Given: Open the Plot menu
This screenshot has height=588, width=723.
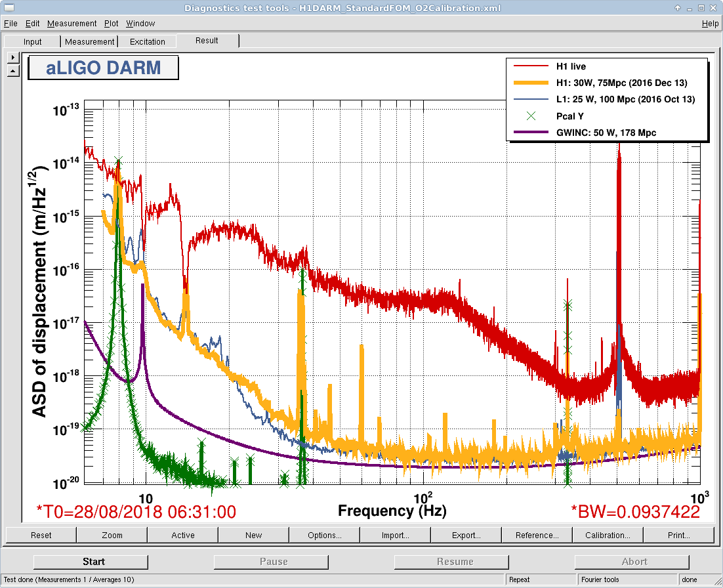Looking at the screenshot, I should tap(111, 24).
